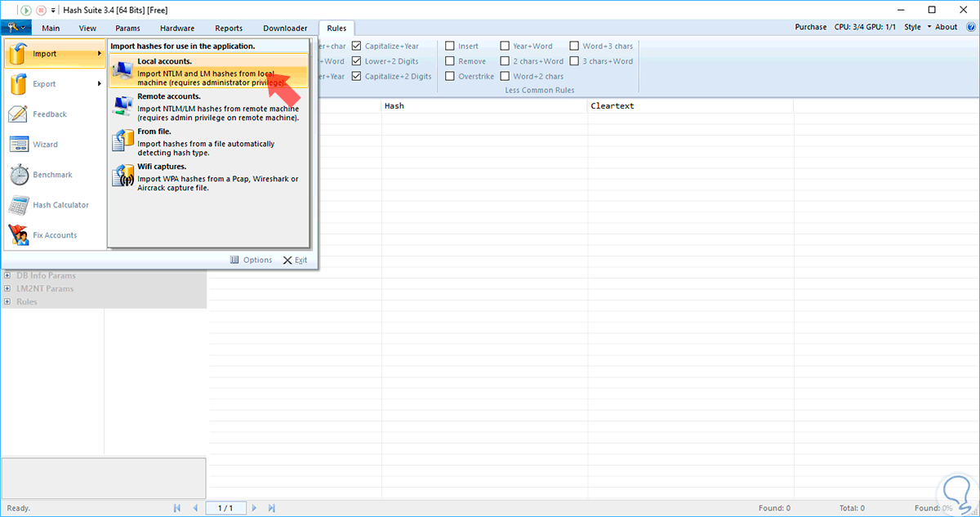Image resolution: width=980 pixels, height=517 pixels.
Task: Click the red Stop attack quick-access icon
Action: (41, 10)
